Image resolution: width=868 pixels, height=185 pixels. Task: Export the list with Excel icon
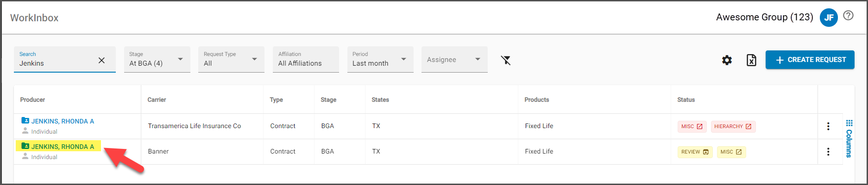(x=751, y=60)
